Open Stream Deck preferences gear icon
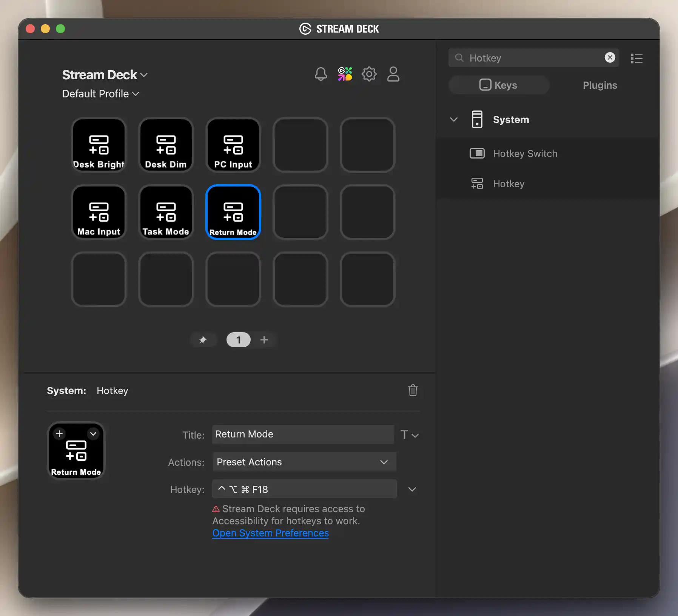 click(x=369, y=74)
